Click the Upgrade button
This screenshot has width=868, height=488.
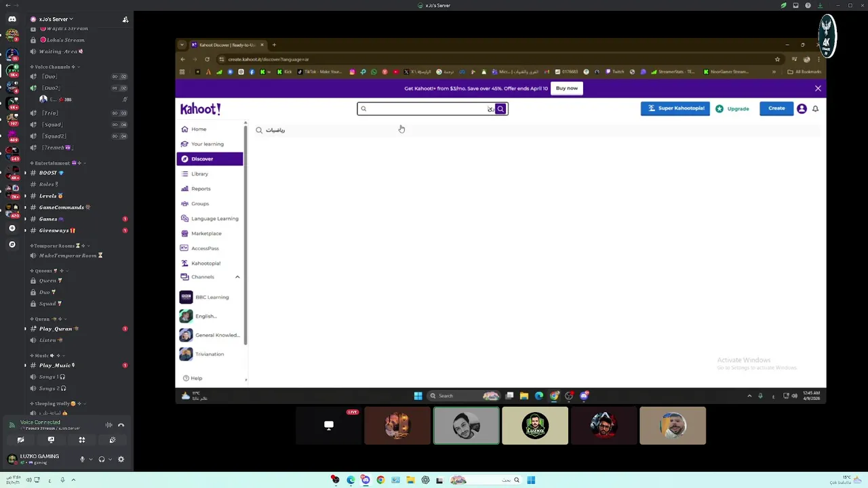click(733, 108)
